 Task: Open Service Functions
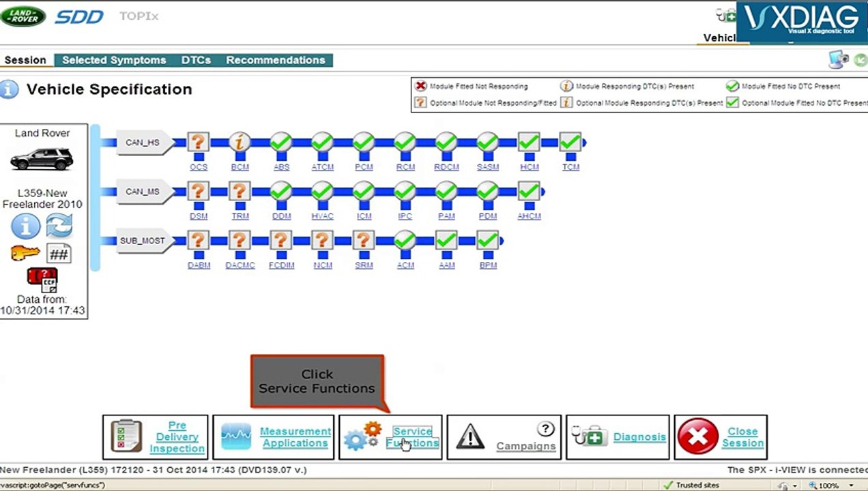[x=390, y=437]
